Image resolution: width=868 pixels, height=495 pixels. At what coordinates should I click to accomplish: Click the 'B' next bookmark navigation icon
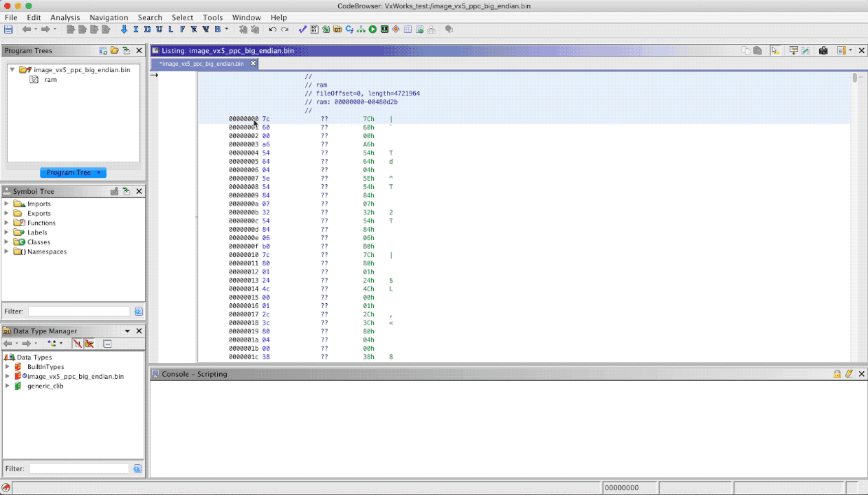coord(218,30)
